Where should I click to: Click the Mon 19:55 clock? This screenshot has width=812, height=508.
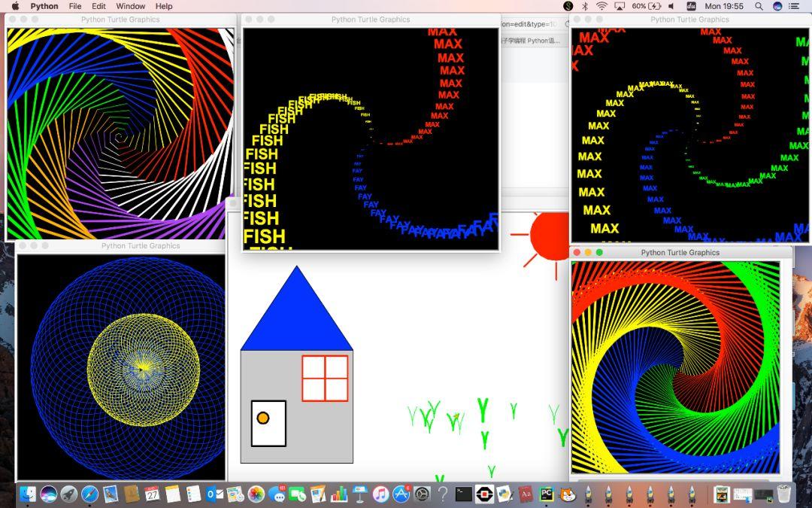723,6
